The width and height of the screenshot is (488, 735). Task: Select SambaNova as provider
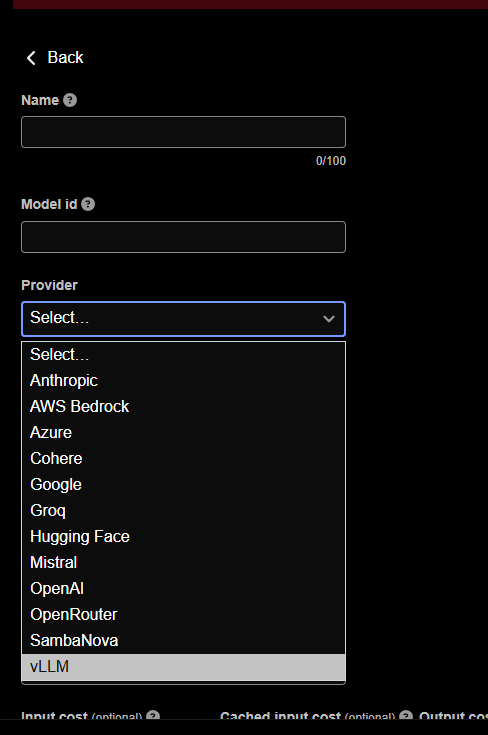coord(183,641)
